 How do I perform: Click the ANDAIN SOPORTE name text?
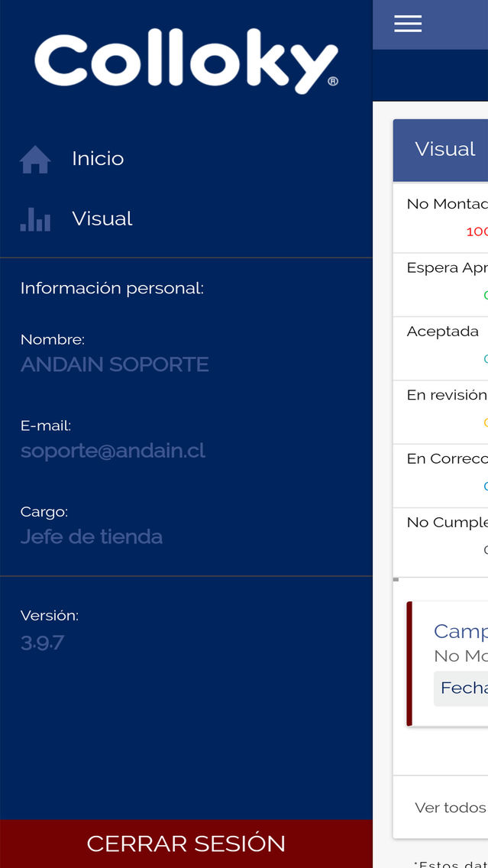(x=115, y=364)
